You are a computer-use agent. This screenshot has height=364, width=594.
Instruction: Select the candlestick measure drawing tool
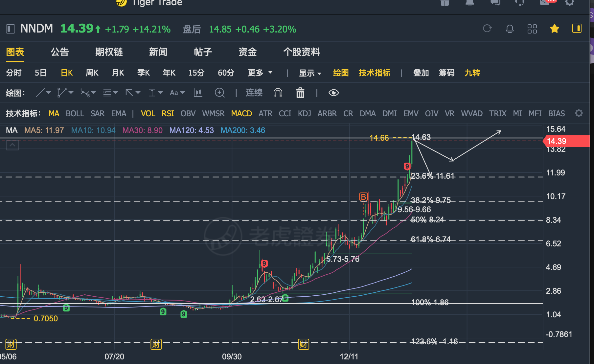[198, 93]
